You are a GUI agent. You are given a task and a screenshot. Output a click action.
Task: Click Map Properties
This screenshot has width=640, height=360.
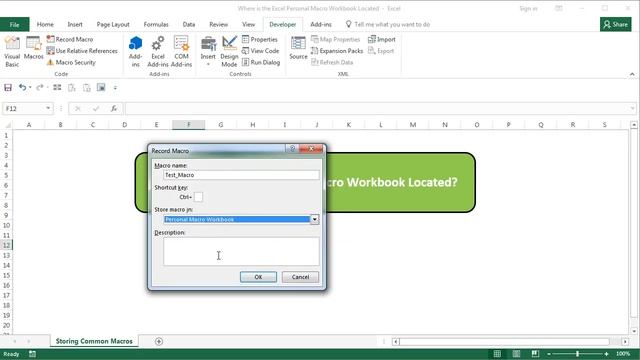click(x=336, y=39)
